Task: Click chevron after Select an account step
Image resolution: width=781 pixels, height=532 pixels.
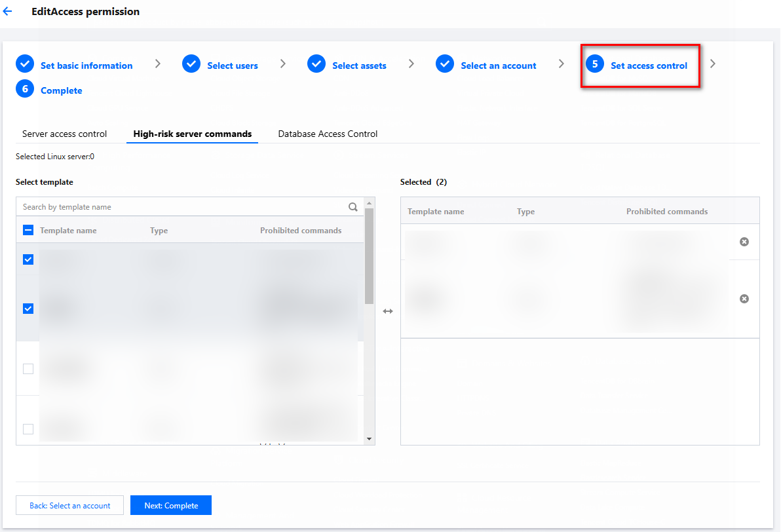Action: click(562, 64)
